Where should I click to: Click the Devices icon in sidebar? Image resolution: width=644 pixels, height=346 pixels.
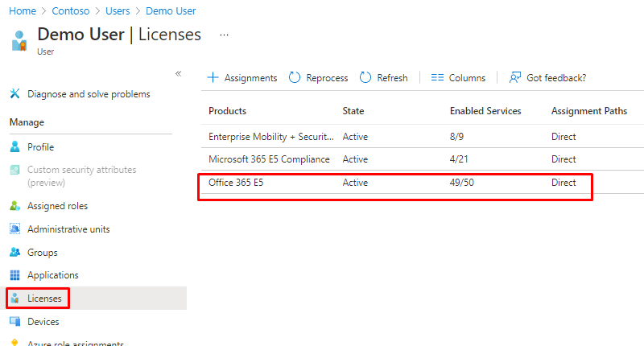(x=14, y=322)
